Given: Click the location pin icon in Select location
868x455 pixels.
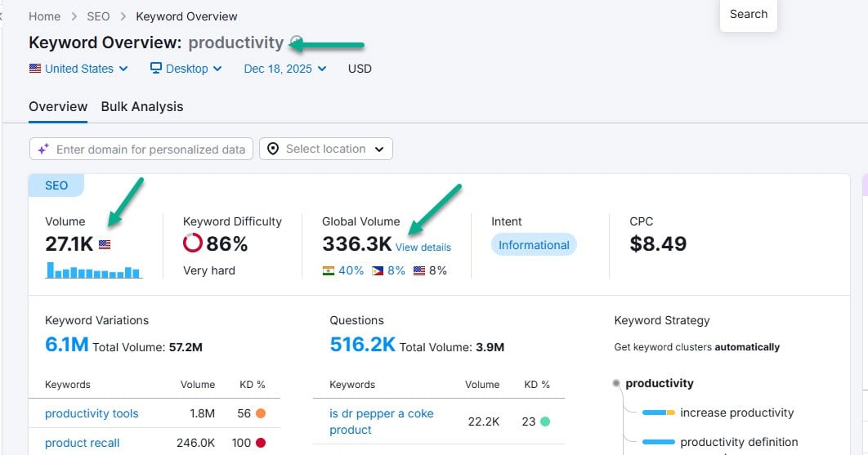Looking at the screenshot, I should 273,149.
